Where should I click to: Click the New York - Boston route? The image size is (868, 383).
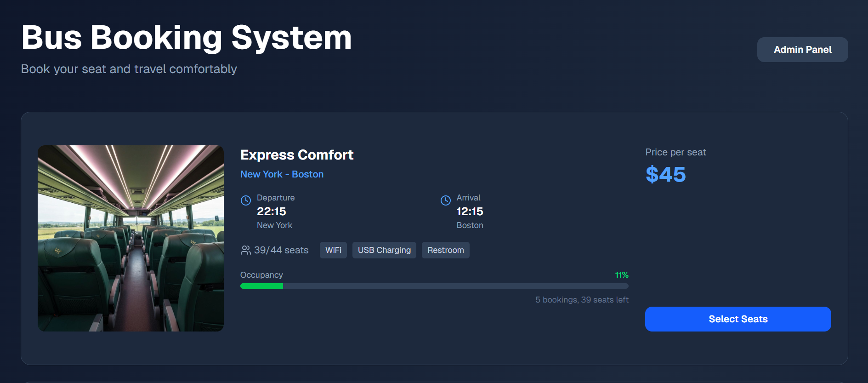pos(282,174)
